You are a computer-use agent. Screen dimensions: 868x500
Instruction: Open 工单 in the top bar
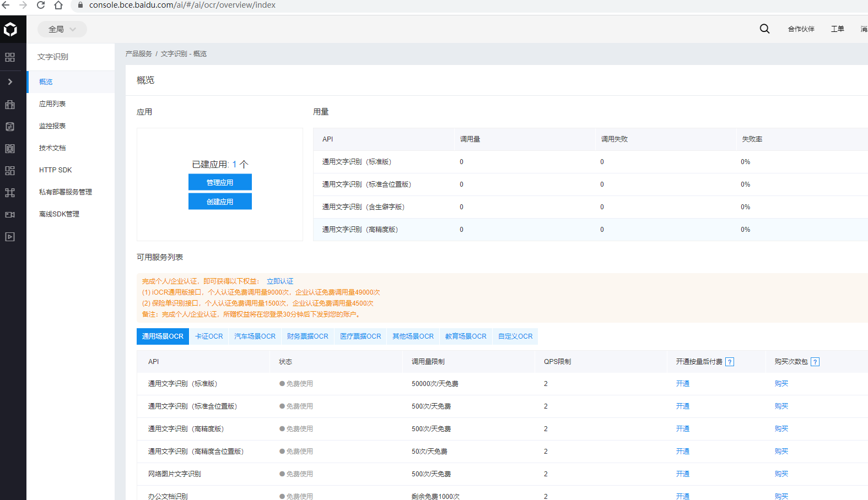[x=837, y=29]
